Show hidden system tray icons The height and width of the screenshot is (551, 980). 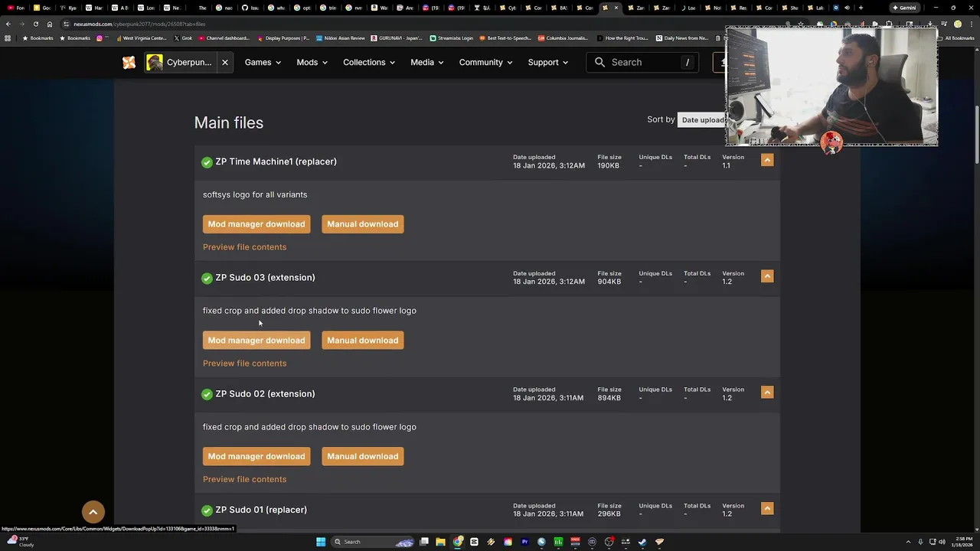click(908, 542)
